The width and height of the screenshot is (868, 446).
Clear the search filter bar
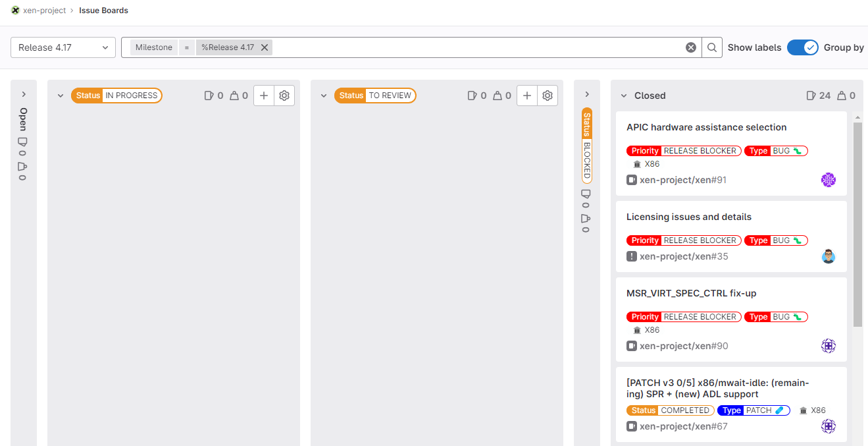coord(691,47)
